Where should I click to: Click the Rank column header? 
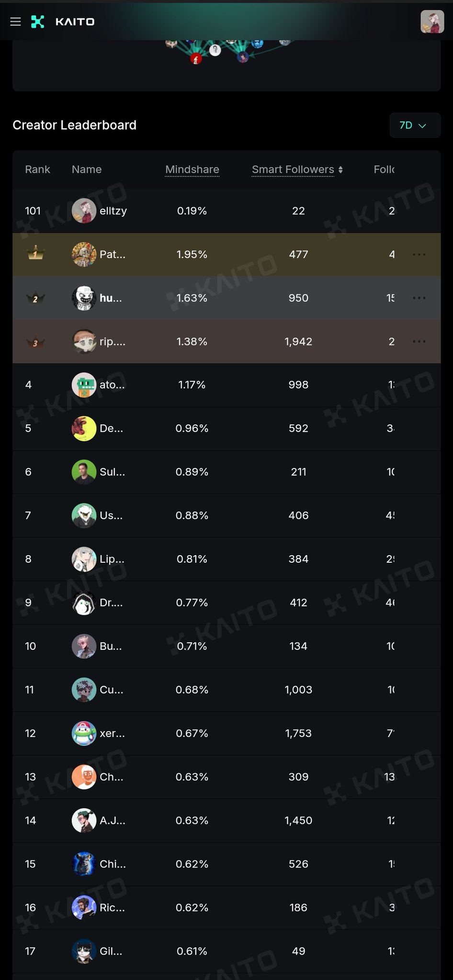[x=37, y=169]
